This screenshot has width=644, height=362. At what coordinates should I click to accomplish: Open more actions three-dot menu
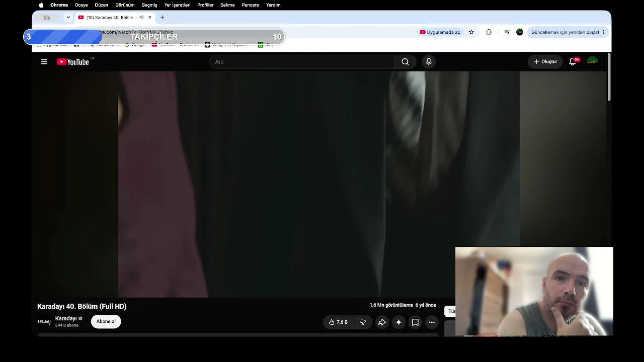coord(432,322)
